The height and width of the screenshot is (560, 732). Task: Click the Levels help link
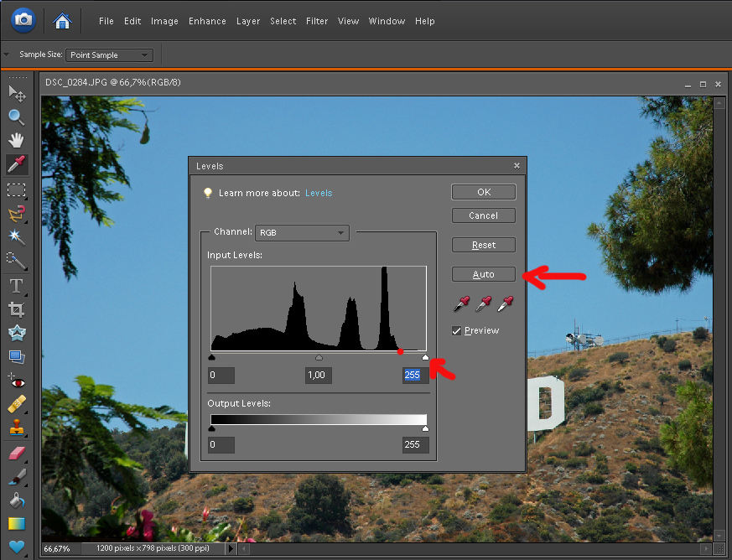[319, 193]
